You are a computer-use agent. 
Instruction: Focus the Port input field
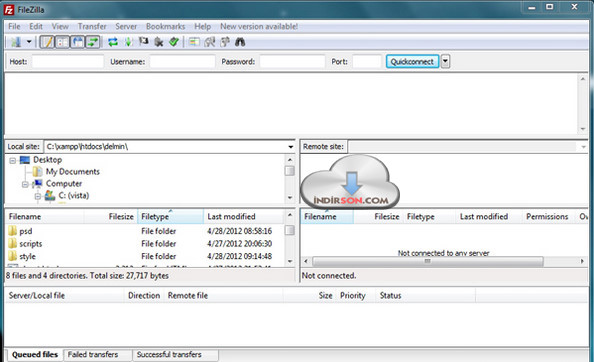(x=367, y=61)
